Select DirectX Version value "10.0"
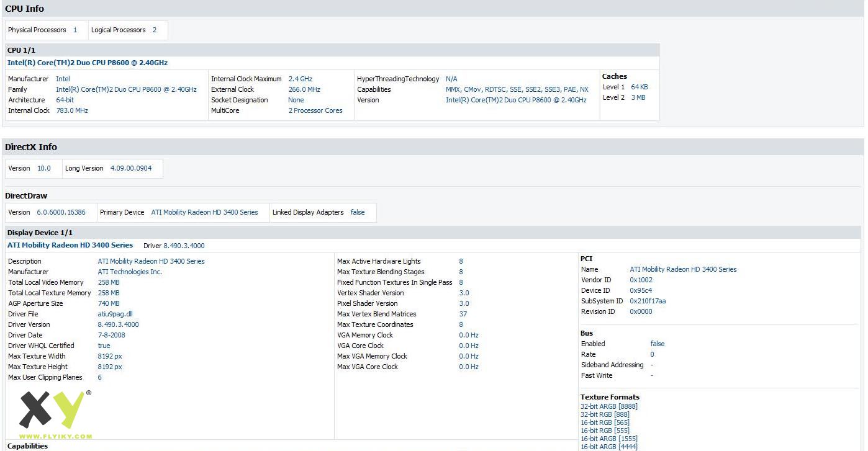The height and width of the screenshot is (451, 868). pyautogui.click(x=44, y=168)
